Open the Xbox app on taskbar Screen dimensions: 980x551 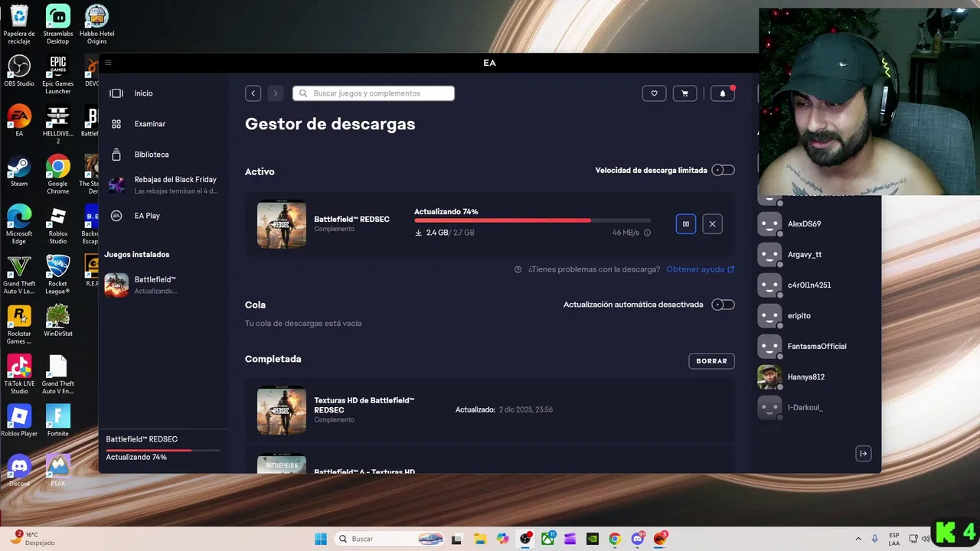pyautogui.click(x=548, y=539)
